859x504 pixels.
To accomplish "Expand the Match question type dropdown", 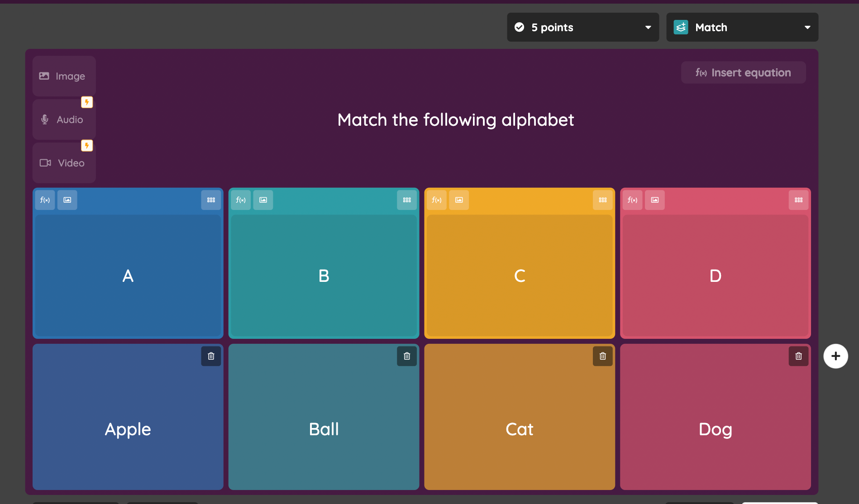I will coord(742,27).
